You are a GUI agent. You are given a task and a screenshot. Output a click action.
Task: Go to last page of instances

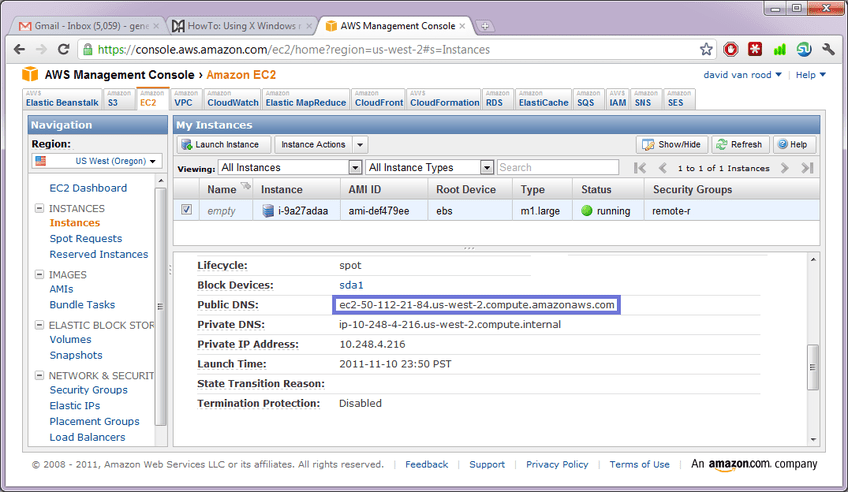807,168
